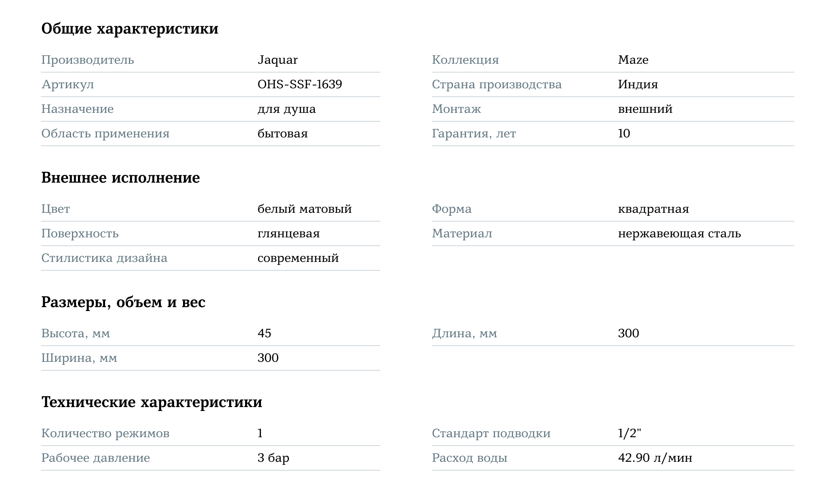Screen dimensions: 827x504
Task: Click the Jaquar manufacturer value
Action: point(277,60)
